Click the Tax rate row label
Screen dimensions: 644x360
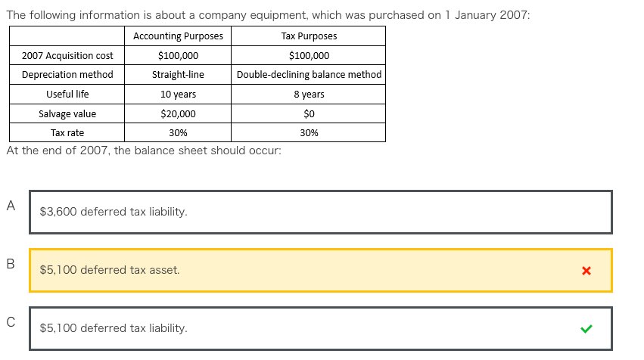tap(67, 133)
